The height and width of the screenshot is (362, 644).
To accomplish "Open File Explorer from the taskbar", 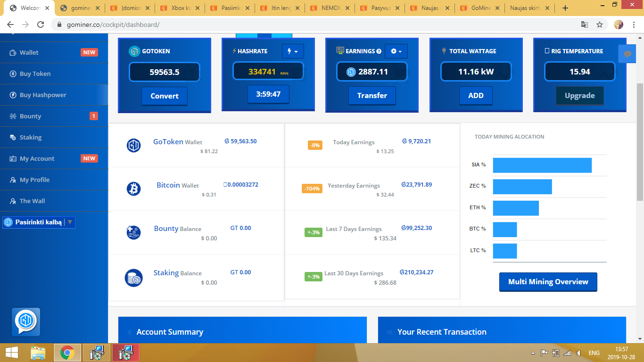I will [38, 353].
